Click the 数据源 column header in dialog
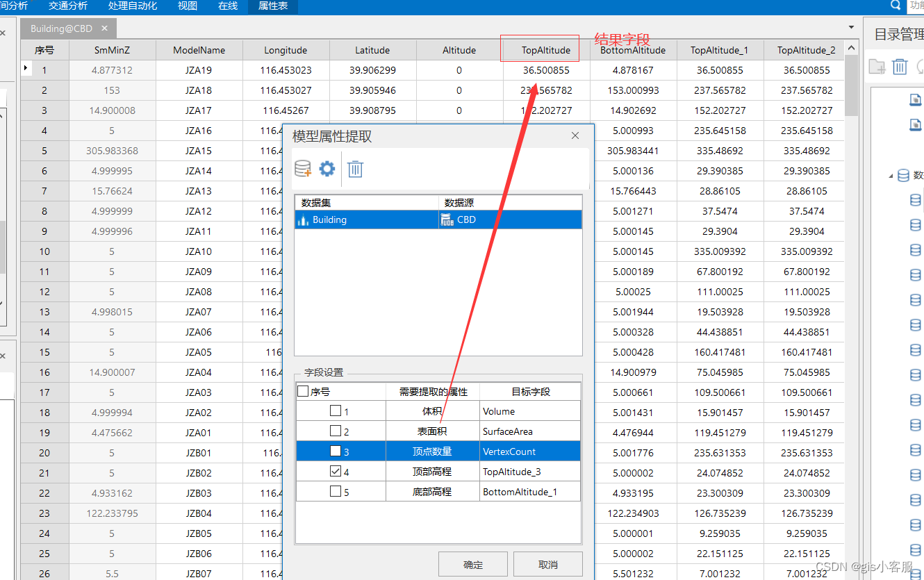 click(x=511, y=203)
